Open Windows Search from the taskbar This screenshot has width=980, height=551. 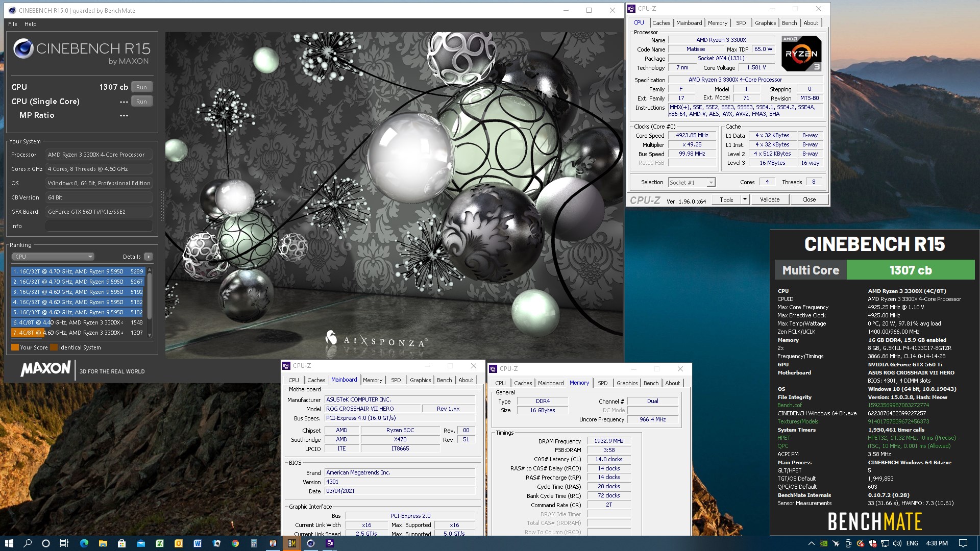coord(28,543)
